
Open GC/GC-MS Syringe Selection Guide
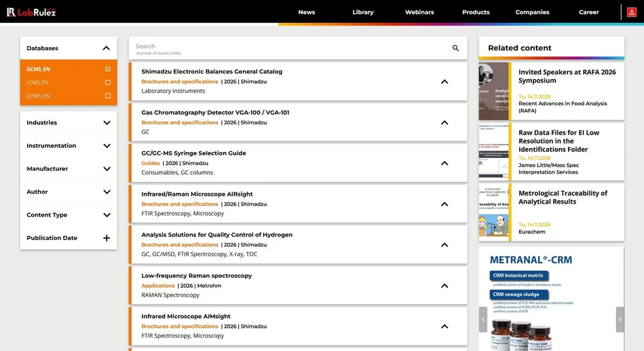coord(193,153)
